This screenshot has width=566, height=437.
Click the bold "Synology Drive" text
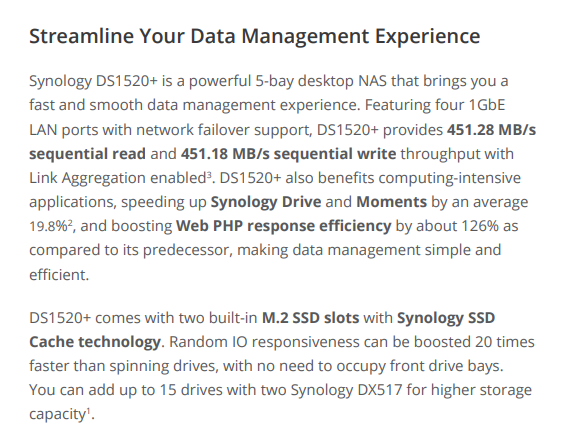click(x=266, y=202)
